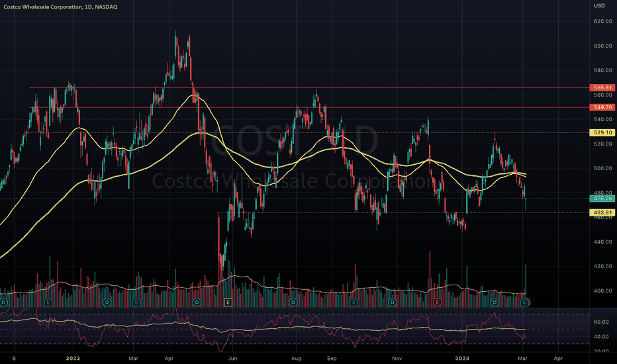Screen dimensions: 617x364
Task: Click the 540.00 price axis value
Action: tap(603, 119)
